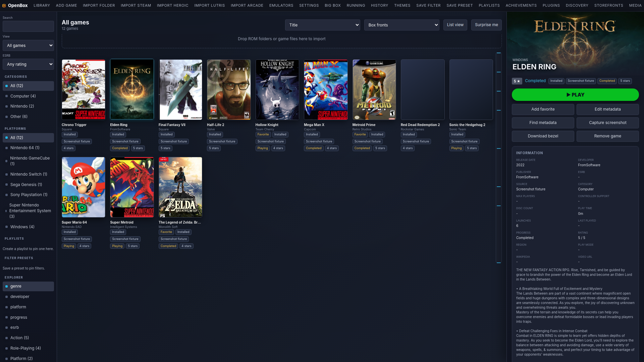Click into the Search field

28,26
